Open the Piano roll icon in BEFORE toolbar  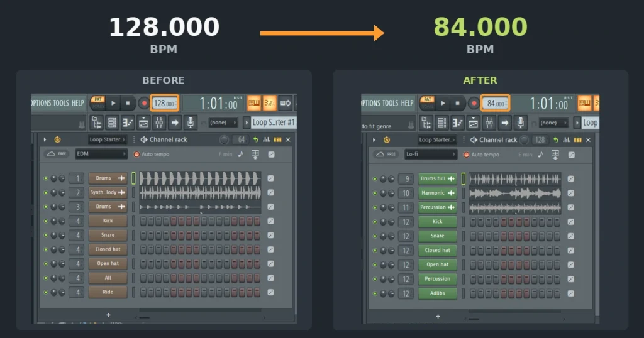click(x=128, y=123)
